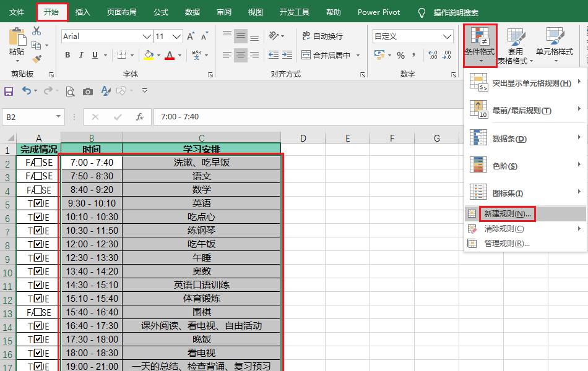The width and height of the screenshot is (588, 371).
Task: Toggle Underline formatting
Action: 95,55
